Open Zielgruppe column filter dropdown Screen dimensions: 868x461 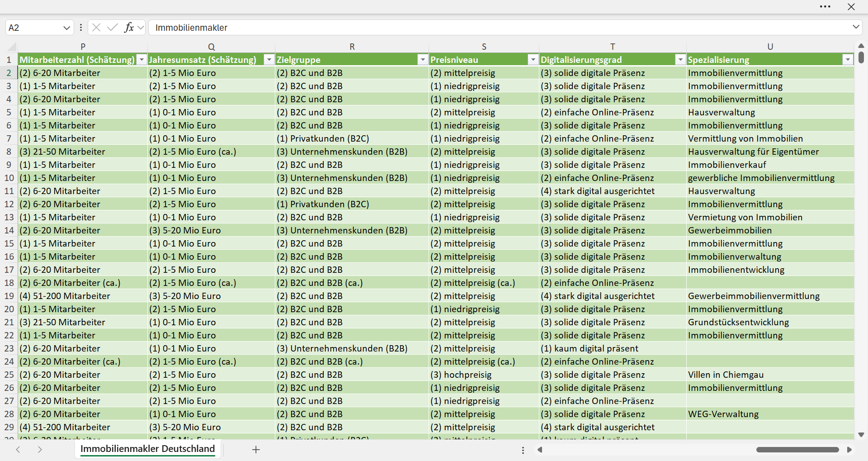click(423, 60)
